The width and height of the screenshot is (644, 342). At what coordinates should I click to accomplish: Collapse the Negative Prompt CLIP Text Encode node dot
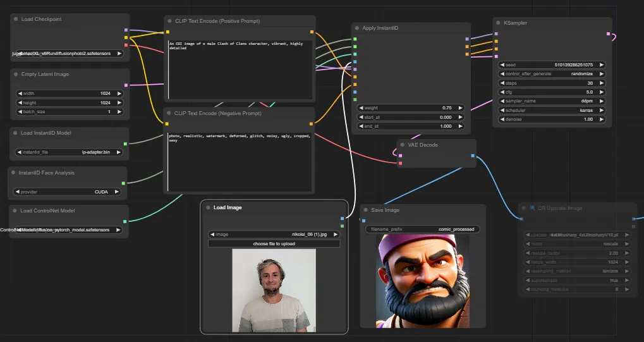pyautogui.click(x=169, y=113)
